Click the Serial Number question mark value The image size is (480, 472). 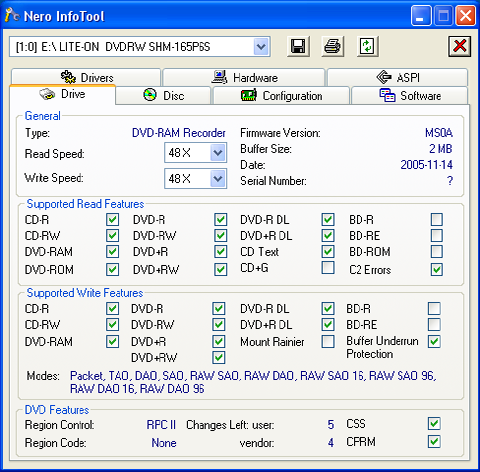pyautogui.click(x=450, y=181)
